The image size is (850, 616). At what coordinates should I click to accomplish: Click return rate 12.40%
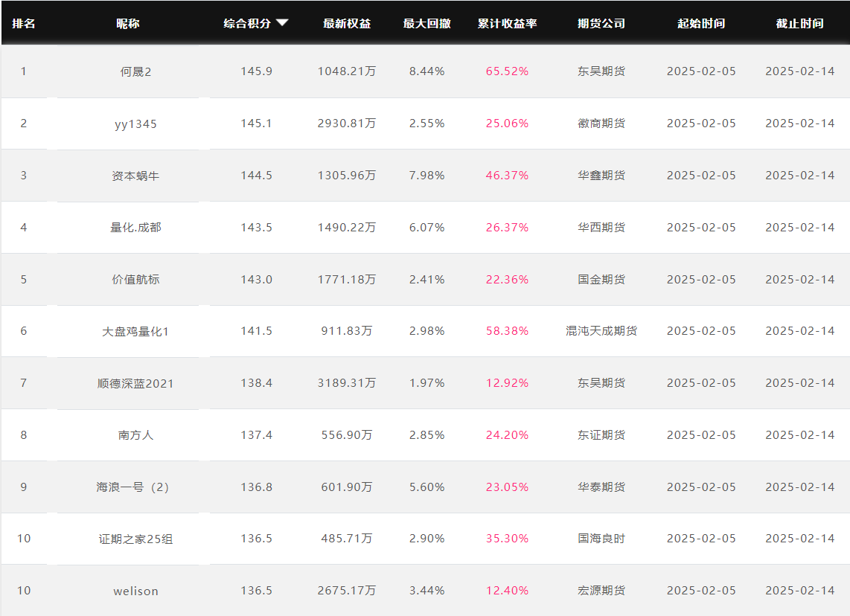tap(508, 590)
